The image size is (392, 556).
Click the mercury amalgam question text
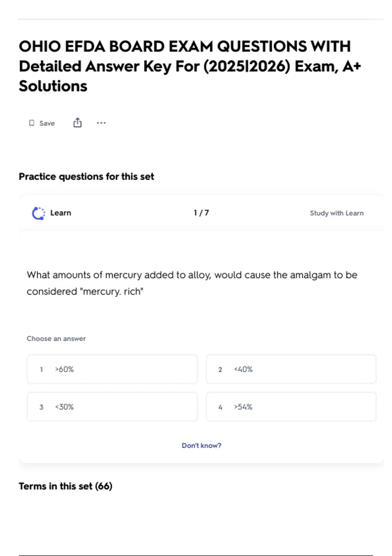pos(192,283)
